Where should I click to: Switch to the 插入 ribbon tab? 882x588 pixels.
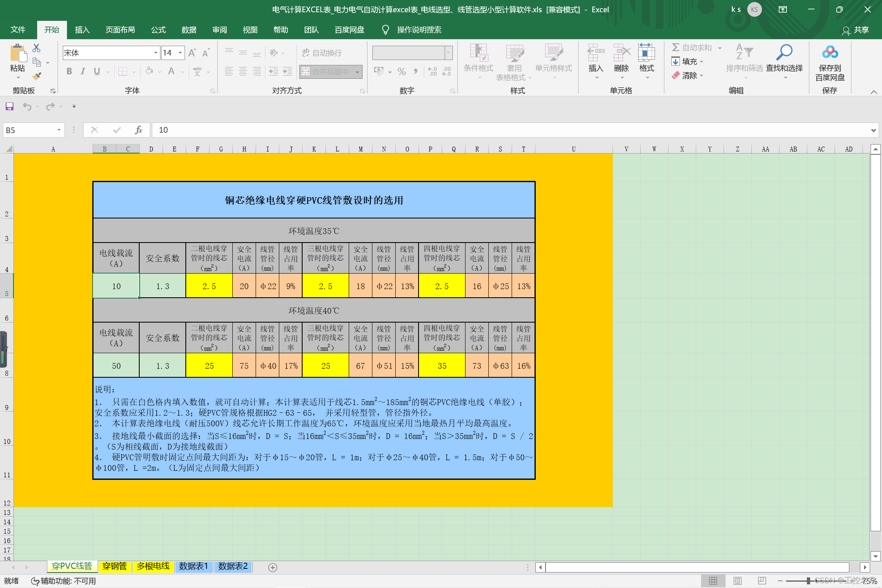[82, 30]
